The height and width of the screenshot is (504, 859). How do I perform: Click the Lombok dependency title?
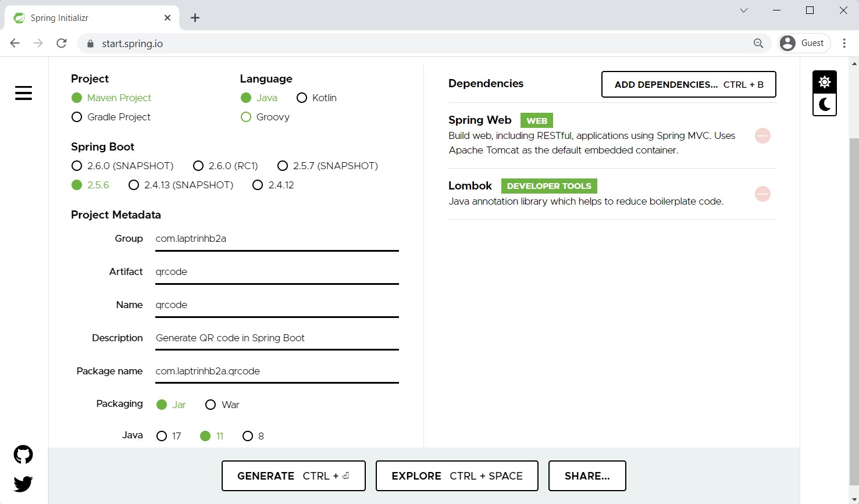tap(470, 185)
